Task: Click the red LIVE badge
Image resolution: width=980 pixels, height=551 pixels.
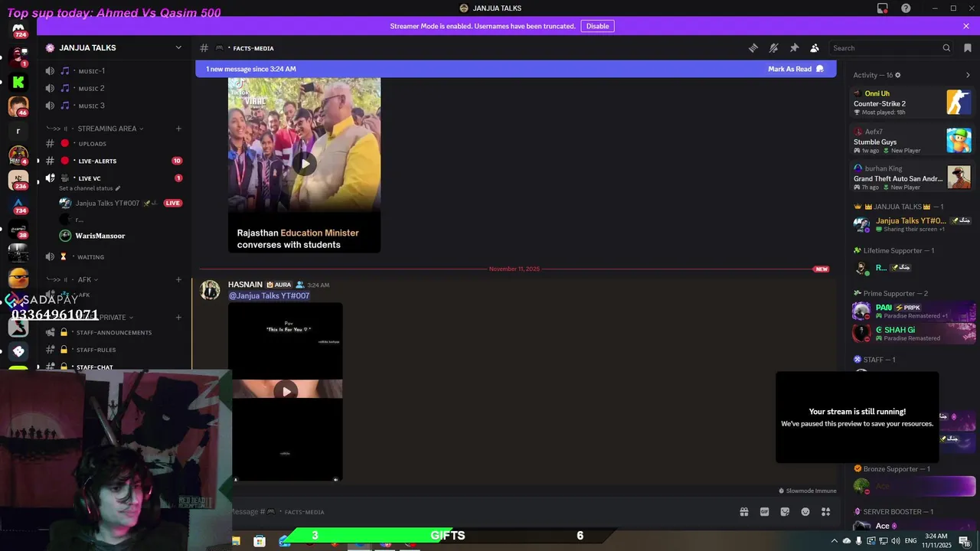Action: click(x=173, y=203)
